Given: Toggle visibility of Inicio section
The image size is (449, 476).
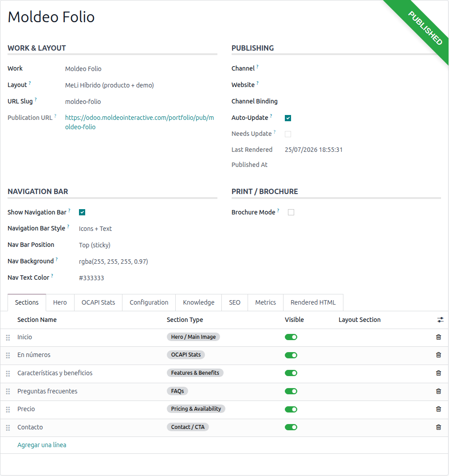Looking at the screenshot, I should coord(291,337).
